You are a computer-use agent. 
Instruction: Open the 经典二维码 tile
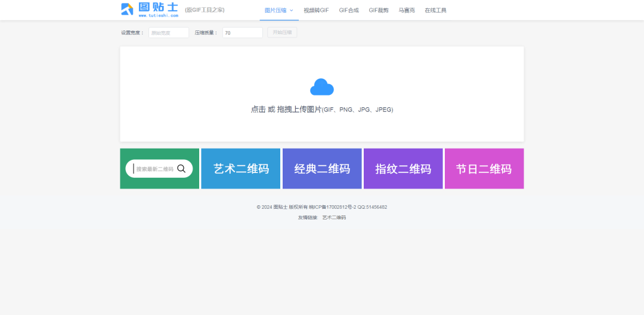tap(322, 169)
